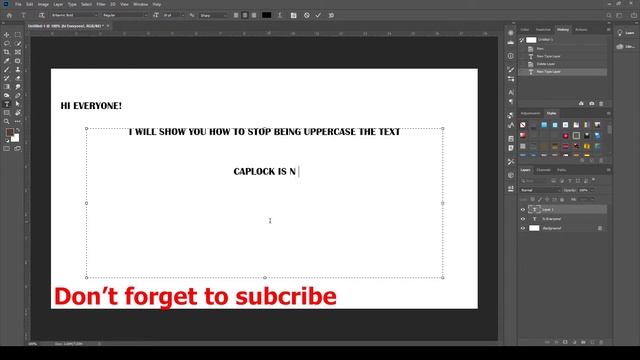The width and height of the screenshot is (640, 360).
Task: Open the Learn panel lightbulb icon
Action: tap(620, 33)
